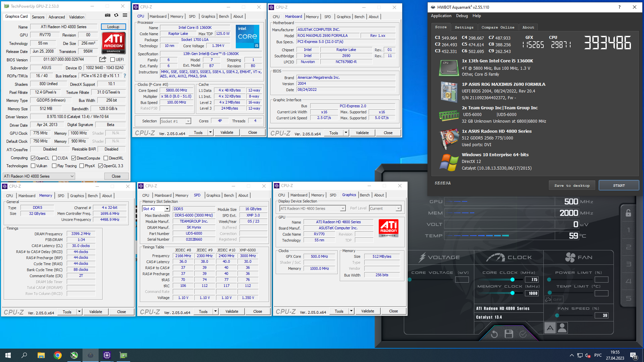Switch to the Advanced tab in GPU-Z
644x362 pixels.
point(57,17)
